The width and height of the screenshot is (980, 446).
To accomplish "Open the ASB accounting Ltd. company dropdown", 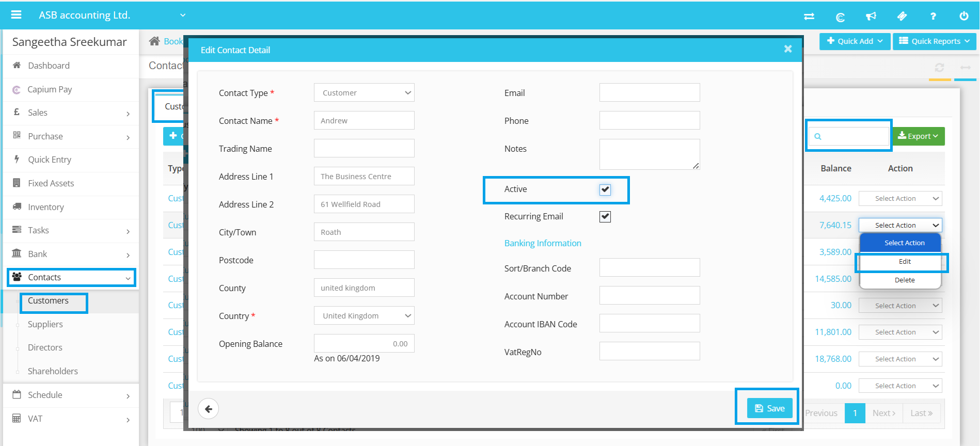I will tap(112, 15).
